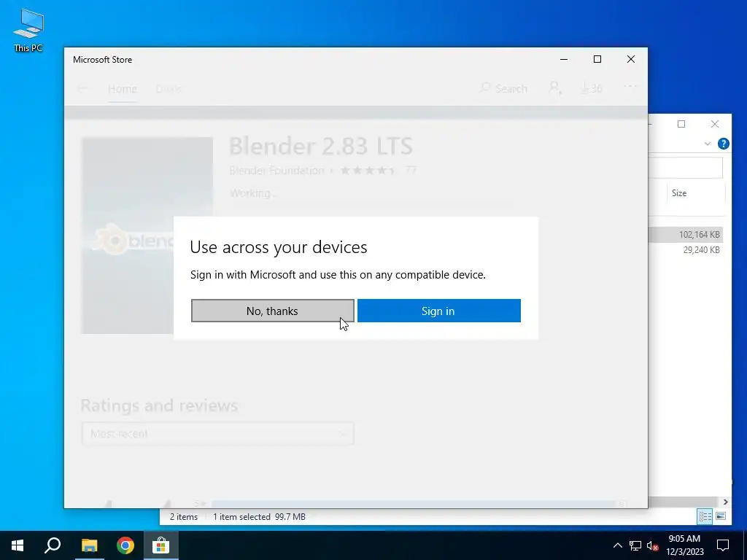Screen dimensions: 747x560
Task: Click File Explorer search box
Action: pos(686,168)
